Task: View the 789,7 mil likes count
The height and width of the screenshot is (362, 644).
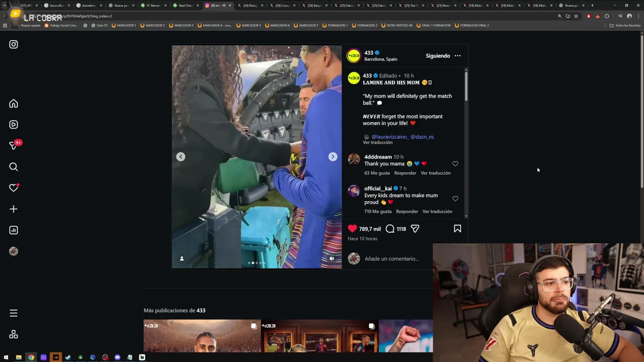Action: click(x=370, y=229)
